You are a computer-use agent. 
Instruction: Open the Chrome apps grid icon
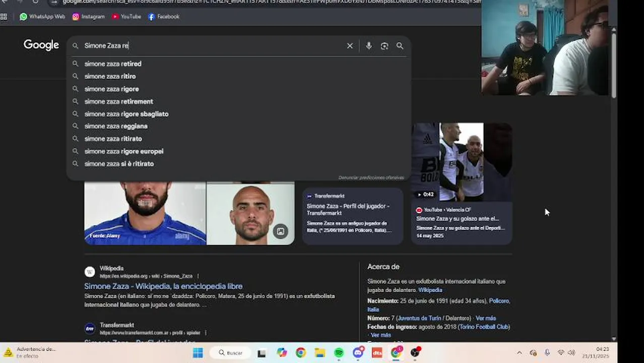(x=4, y=17)
